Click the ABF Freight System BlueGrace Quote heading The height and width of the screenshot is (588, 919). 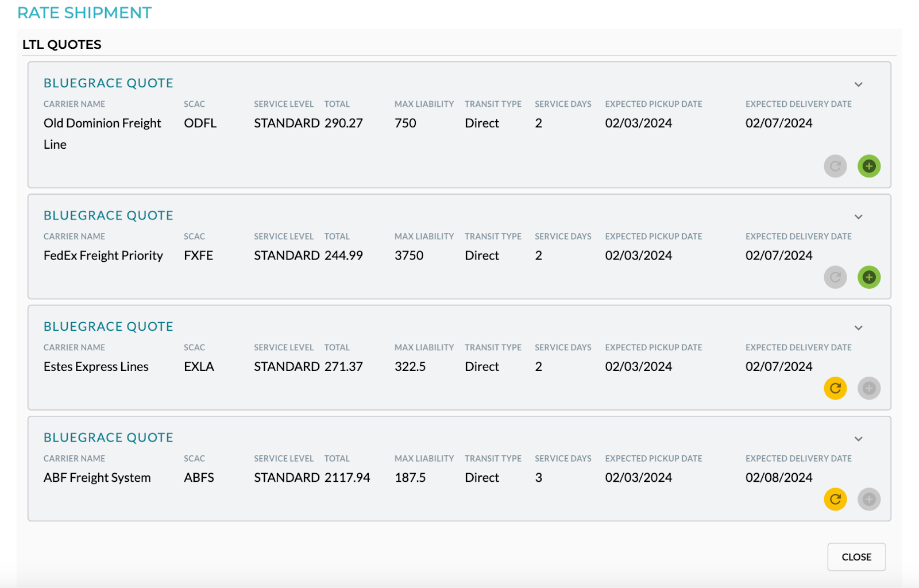coord(109,438)
